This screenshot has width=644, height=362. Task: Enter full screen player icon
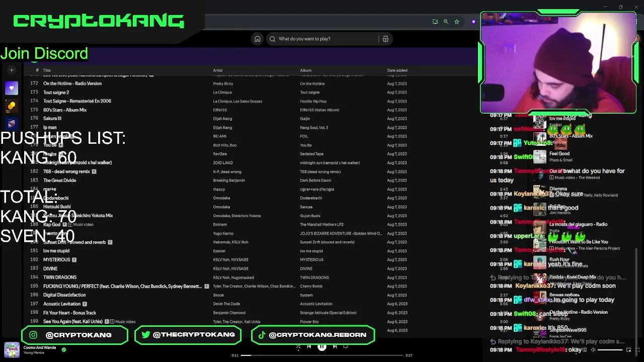pyautogui.click(x=638, y=350)
